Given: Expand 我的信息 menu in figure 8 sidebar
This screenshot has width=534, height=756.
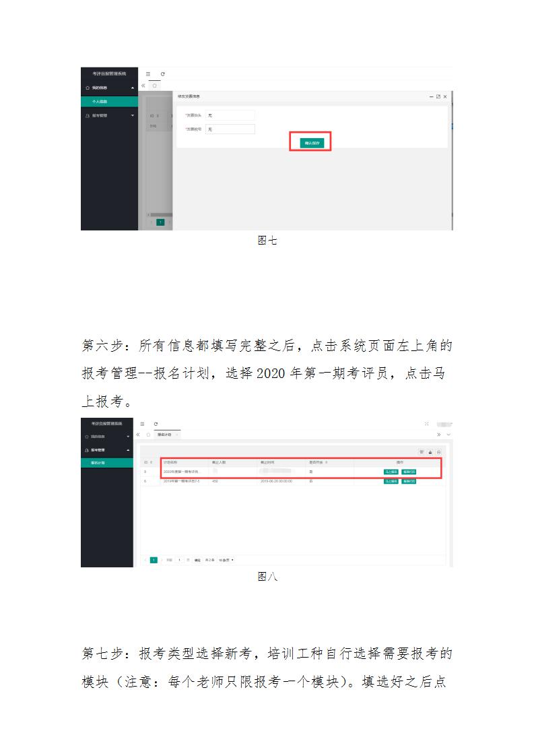Looking at the screenshot, I should click(107, 437).
